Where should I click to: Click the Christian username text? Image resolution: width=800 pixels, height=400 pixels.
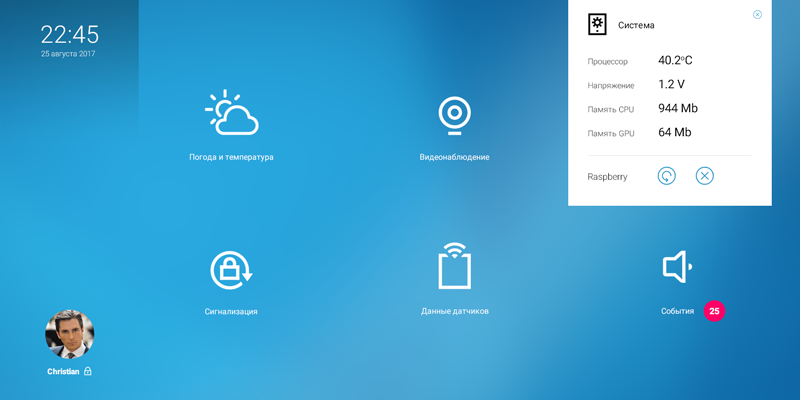click(x=63, y=371)
